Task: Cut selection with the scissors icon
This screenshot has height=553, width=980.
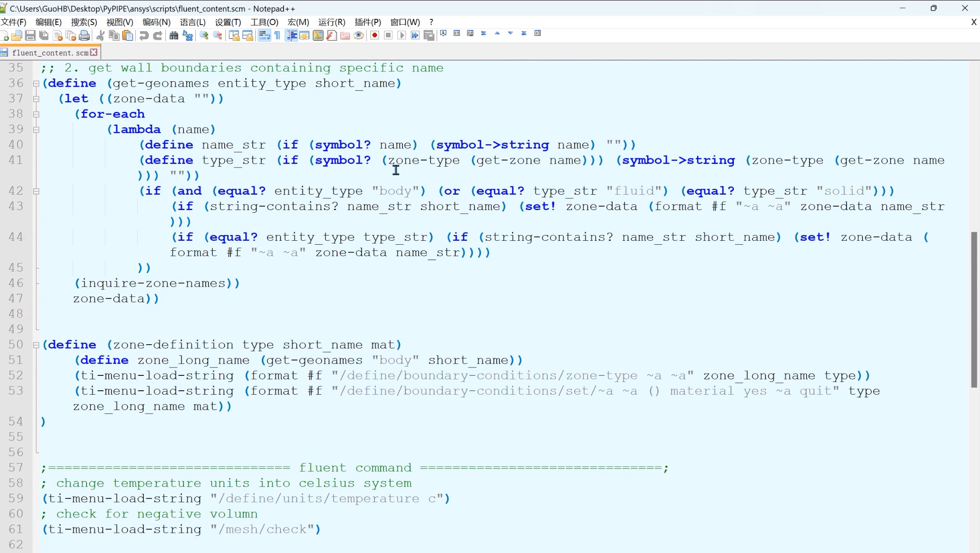Action: coord(101,36)
